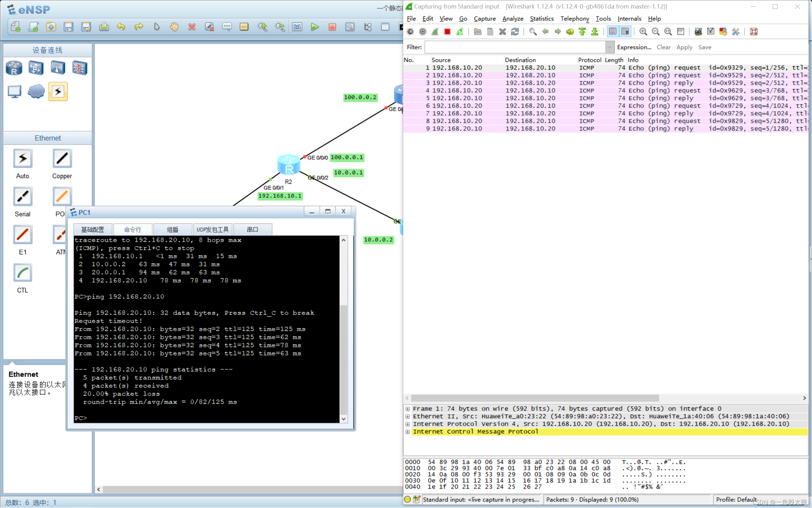Switch to 组播 tab in PC1

pos(173,230)
